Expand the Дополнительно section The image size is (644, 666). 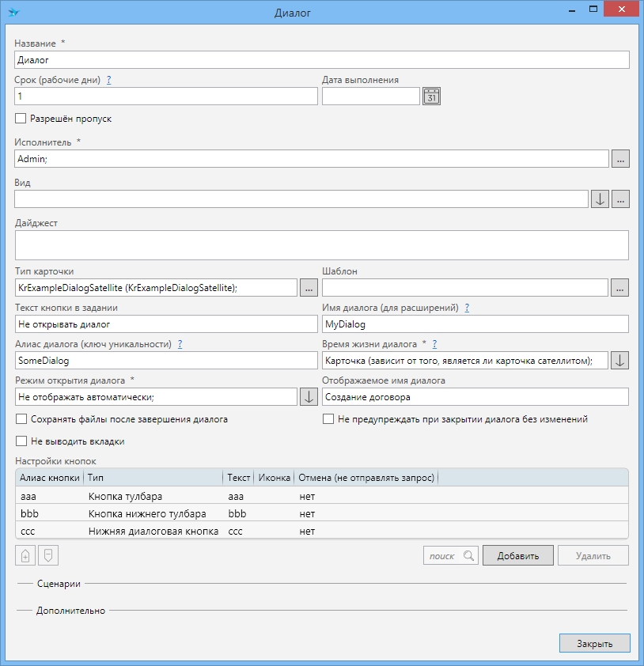(x=70, y=611)
